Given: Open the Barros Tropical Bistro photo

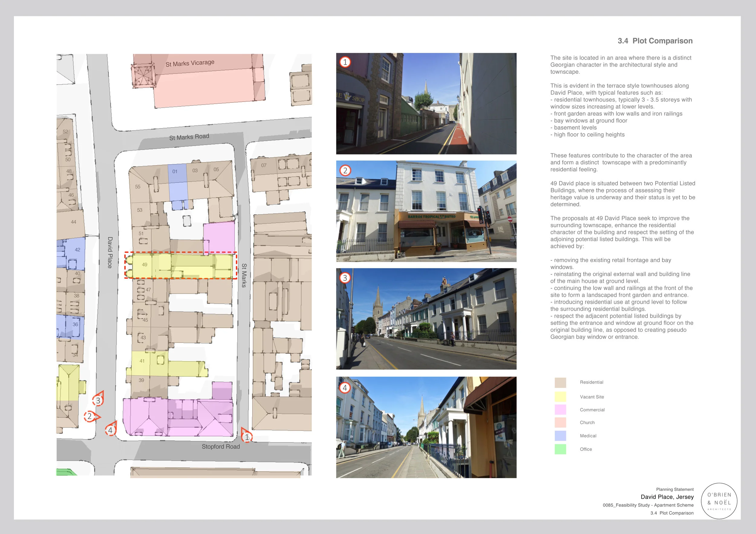Looking at the screenshot, I should (x=426, y=211).
